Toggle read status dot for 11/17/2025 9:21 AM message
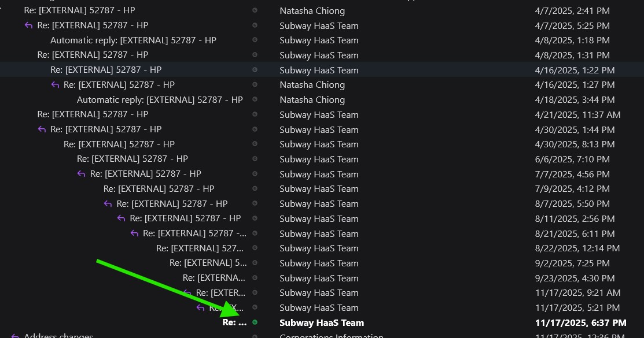Image resolution: width=644 pixels, height=338 pixels. [x=255, y=292]
